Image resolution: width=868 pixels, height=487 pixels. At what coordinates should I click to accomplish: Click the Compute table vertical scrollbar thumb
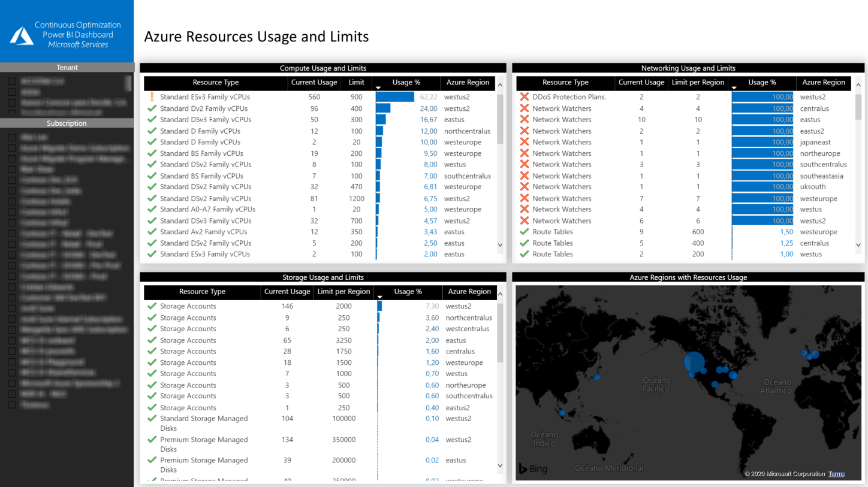click(x=501, y=119)
